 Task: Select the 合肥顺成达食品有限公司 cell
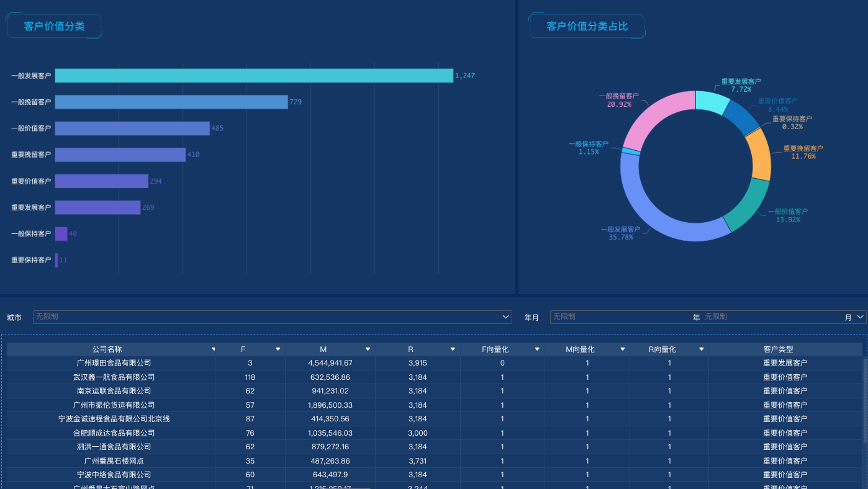pyautogui.click(x=114, y=433)
